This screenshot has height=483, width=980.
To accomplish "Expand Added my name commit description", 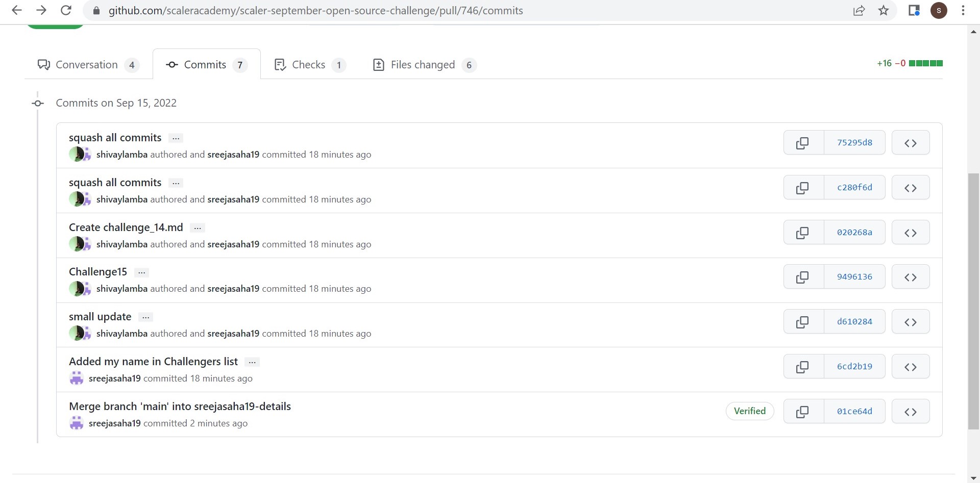I will (x=252, y=362).
